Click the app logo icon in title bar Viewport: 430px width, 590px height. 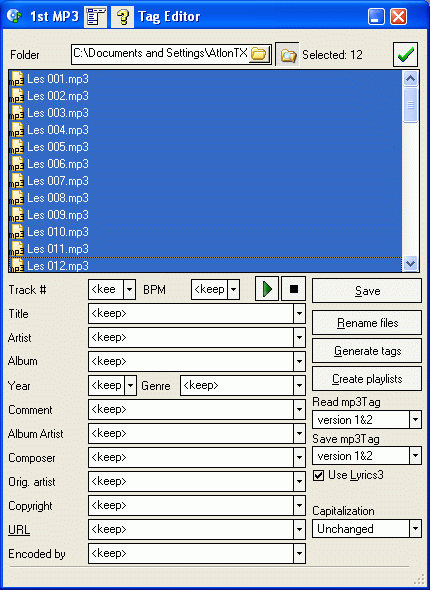15,16
